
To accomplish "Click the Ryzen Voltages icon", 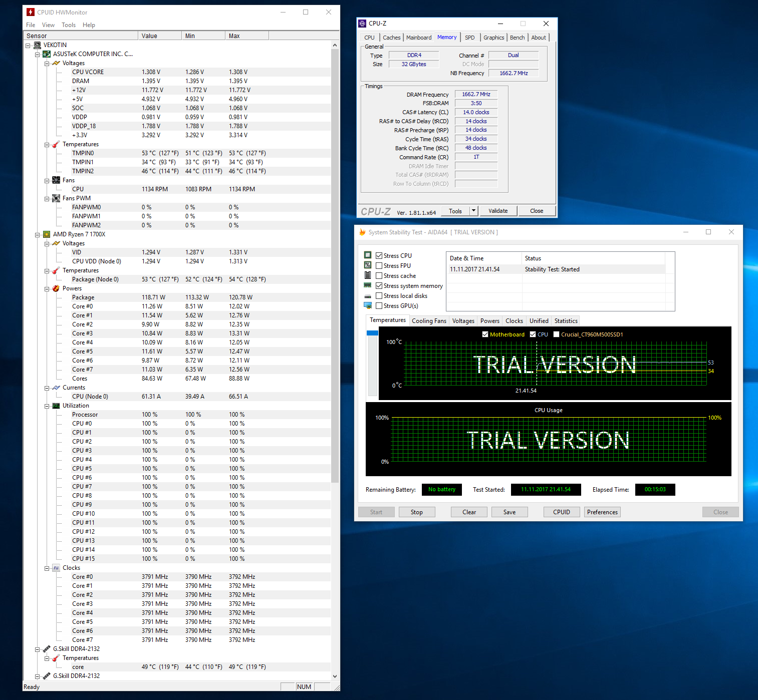I will tap(56, 243).
